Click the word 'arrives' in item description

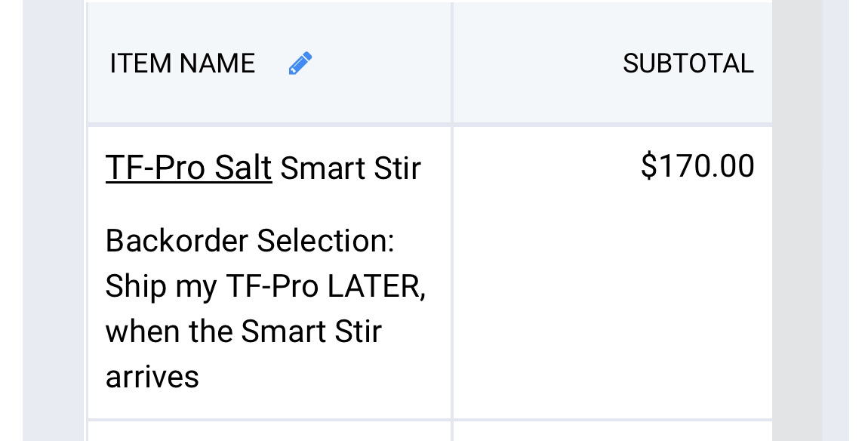coord(152,378)
